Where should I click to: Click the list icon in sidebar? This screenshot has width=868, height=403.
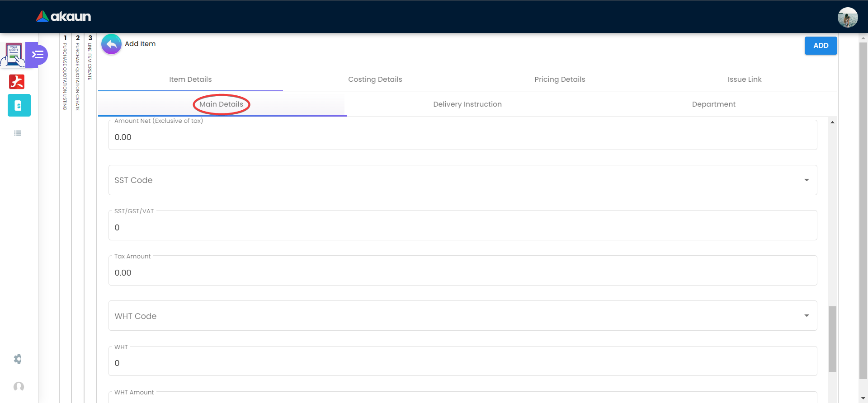(x=18, y=133)
